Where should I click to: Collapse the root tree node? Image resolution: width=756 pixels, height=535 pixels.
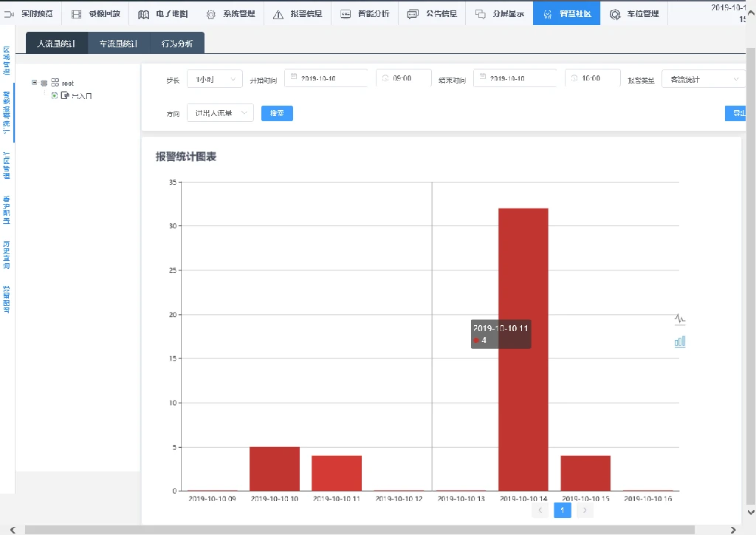pyautogui.click(x=34, y=83)
